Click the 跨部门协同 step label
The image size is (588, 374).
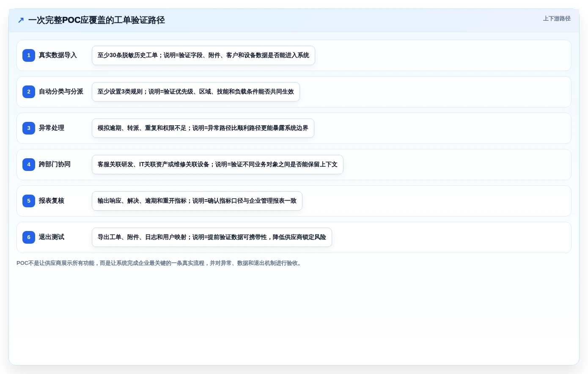point(55,165)
